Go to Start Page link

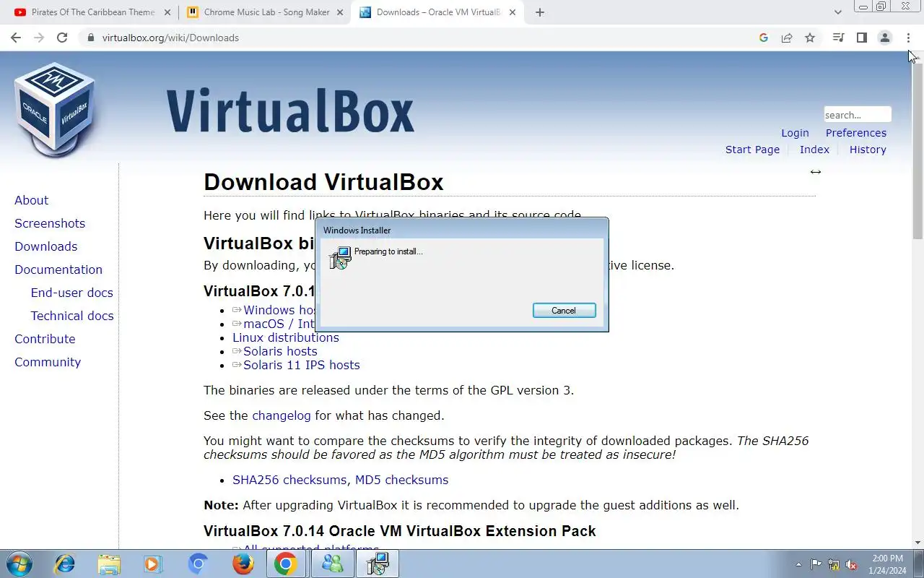click(x=752, y=150)
